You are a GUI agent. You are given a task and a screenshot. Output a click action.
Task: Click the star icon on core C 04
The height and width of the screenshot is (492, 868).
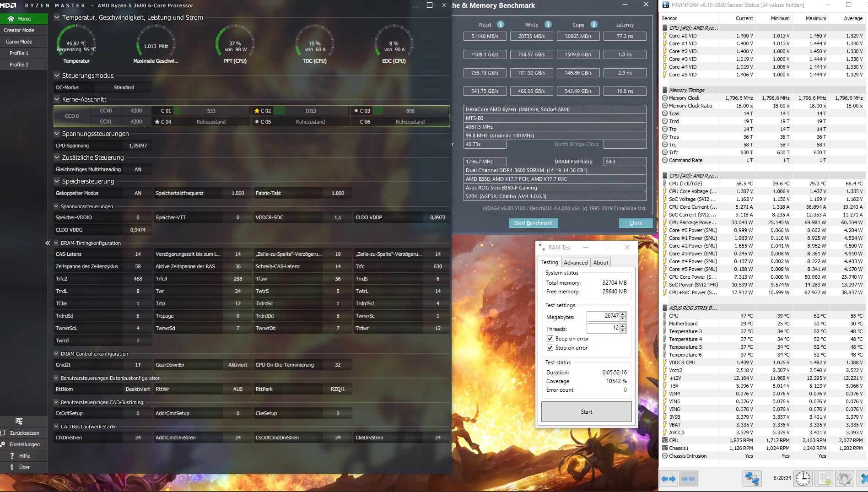(x=157, y=122)
